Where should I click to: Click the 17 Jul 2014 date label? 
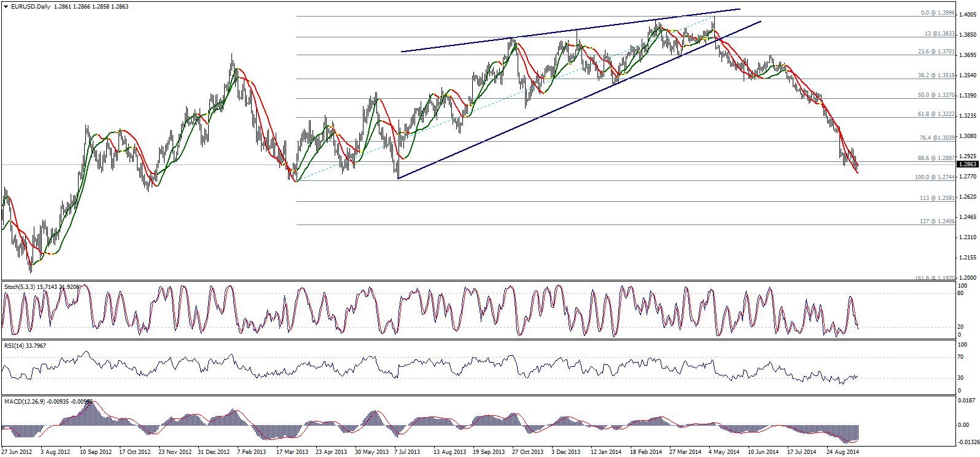802,452
